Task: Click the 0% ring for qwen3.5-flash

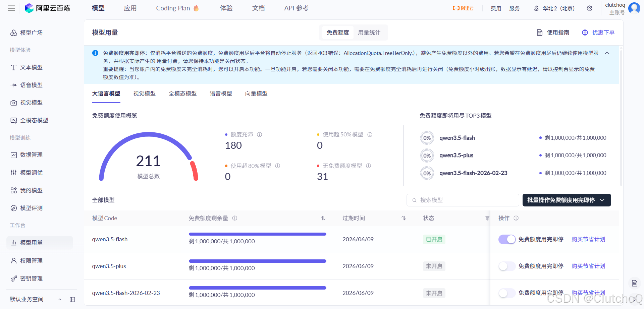Action: pyautogui.click(x=427, y=138)
